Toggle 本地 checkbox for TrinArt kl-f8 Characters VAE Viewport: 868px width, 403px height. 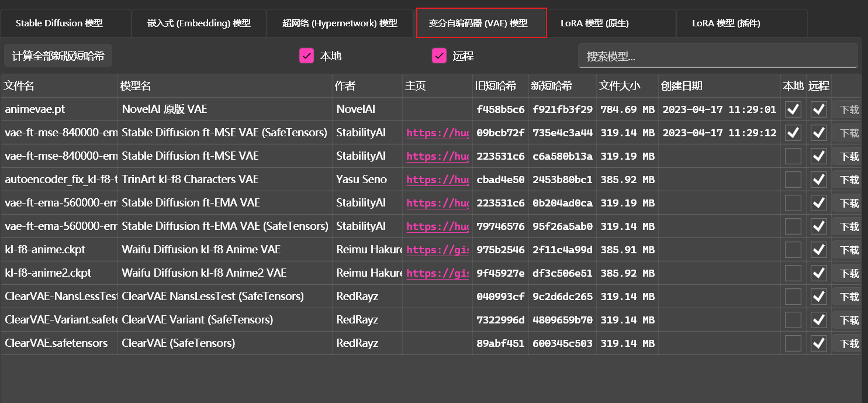coord(793,180)
